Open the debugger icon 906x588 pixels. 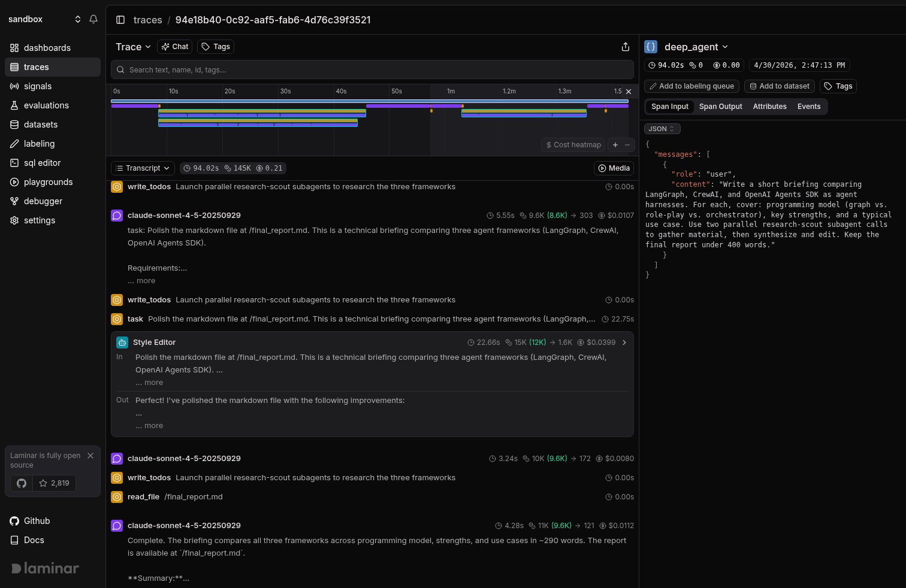[14, 201]
